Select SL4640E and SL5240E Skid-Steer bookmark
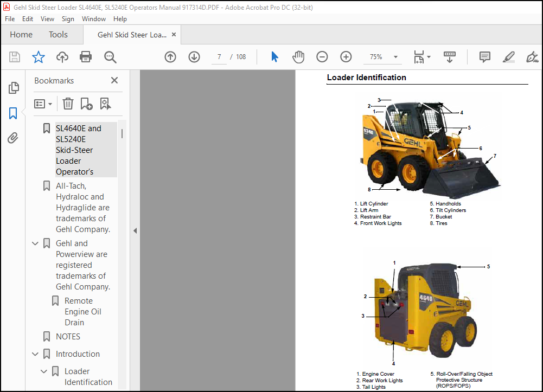The image size is (543, 392). [x=86, y=150]
